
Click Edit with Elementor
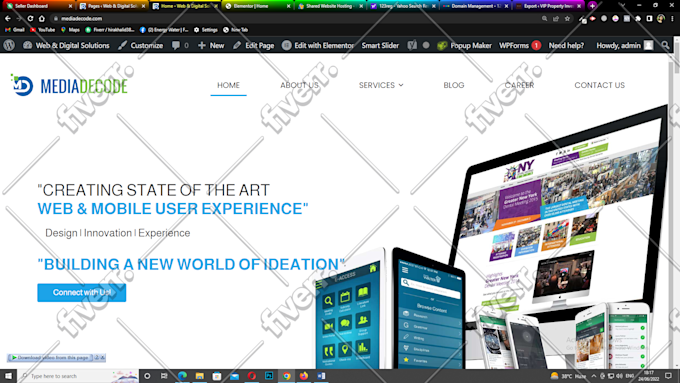318,45
